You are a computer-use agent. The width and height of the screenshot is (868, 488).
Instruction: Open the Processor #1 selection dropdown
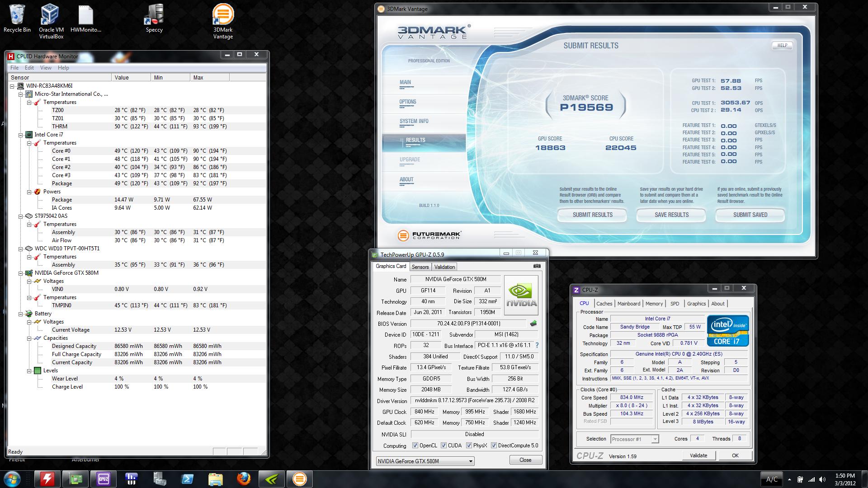[634, 439]
